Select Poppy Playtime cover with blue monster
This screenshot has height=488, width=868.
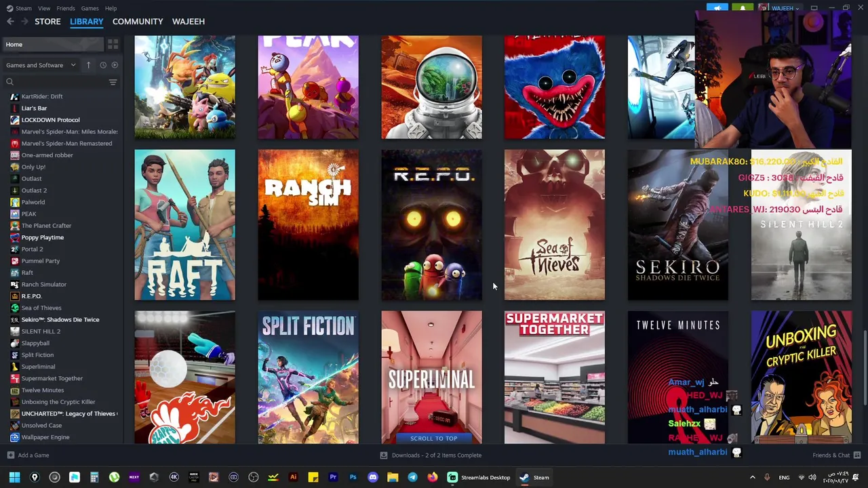click(x=555, y=87)
